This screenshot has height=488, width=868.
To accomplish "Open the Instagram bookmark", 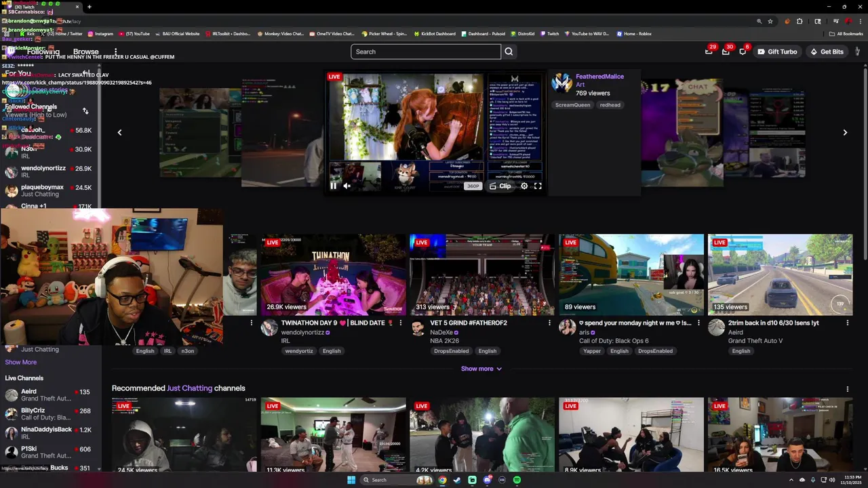I will (x=100, y=33).
